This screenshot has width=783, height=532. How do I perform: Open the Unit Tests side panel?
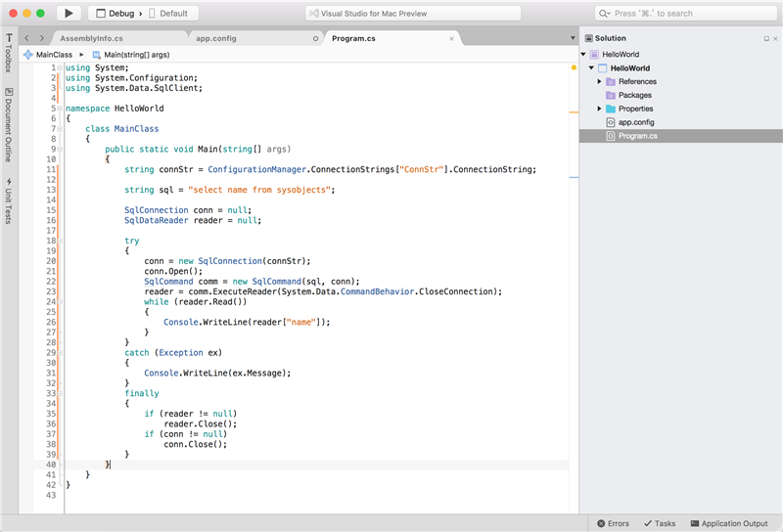point(9,201)
